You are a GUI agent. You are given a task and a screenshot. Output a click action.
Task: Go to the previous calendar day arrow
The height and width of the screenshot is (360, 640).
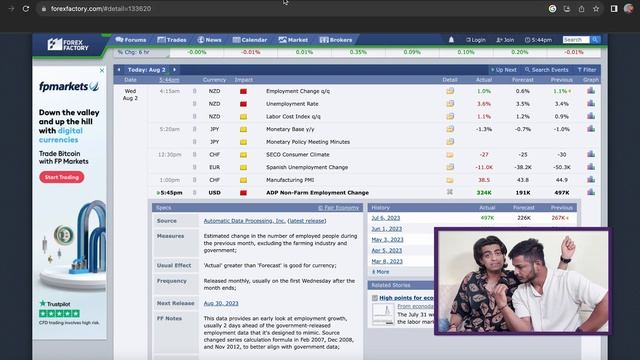point(119,70)
